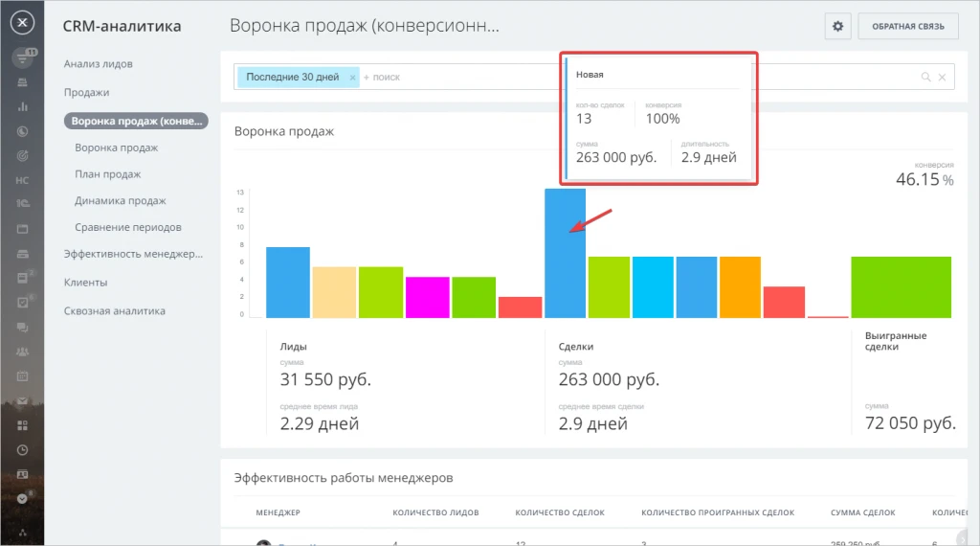Open 'Динамика продаж' report
This screenshot has height=546, width=980.
tap(121, 201)
